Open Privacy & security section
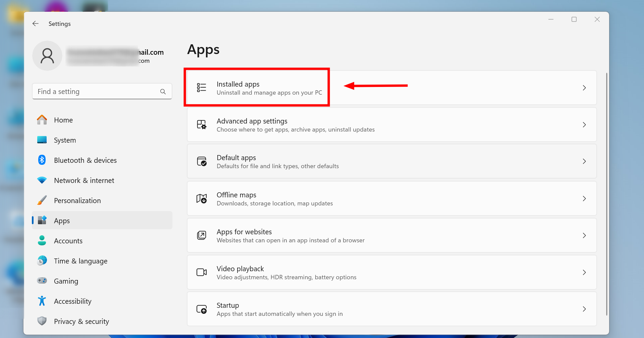 [x=82, y=322]
